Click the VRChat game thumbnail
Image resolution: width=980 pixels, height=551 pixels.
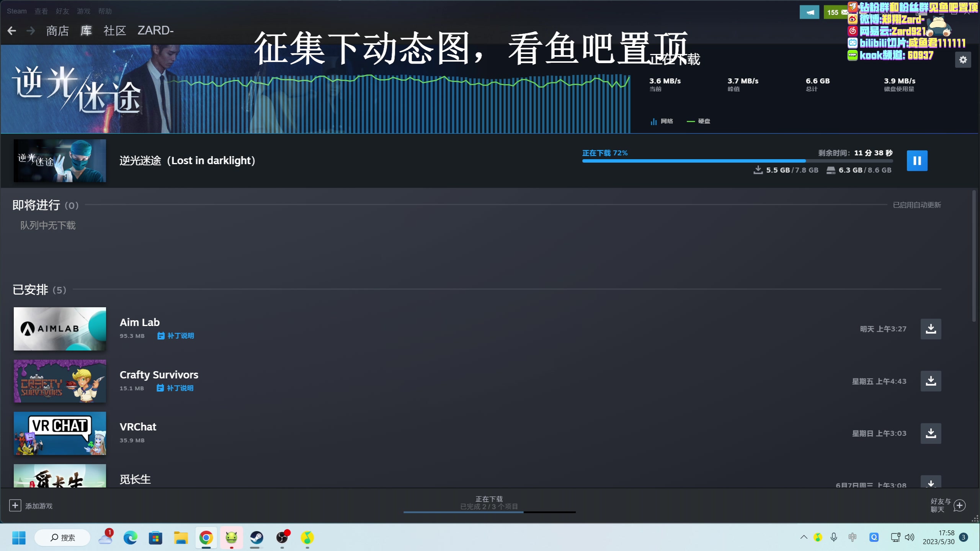60,433
